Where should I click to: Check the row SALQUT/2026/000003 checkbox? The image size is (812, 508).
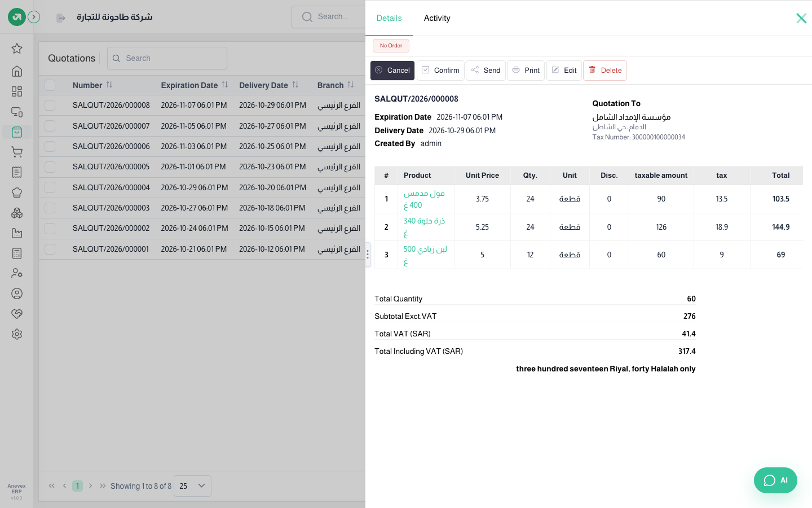[50, 208]
